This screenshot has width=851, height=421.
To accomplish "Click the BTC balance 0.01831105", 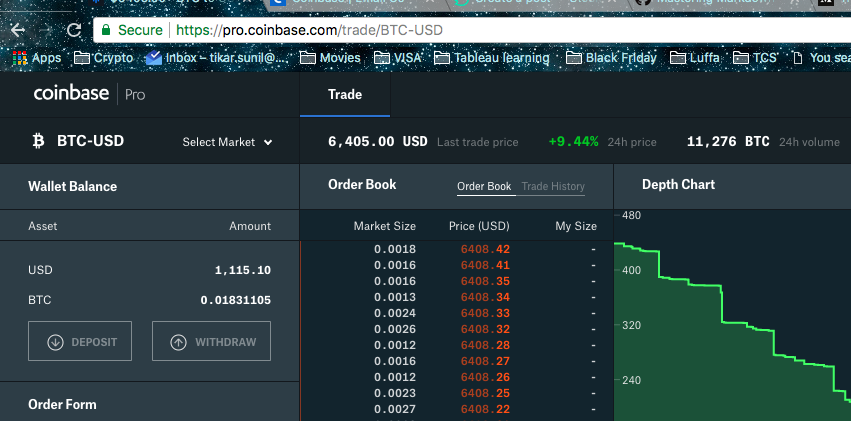I will (236, 300).
